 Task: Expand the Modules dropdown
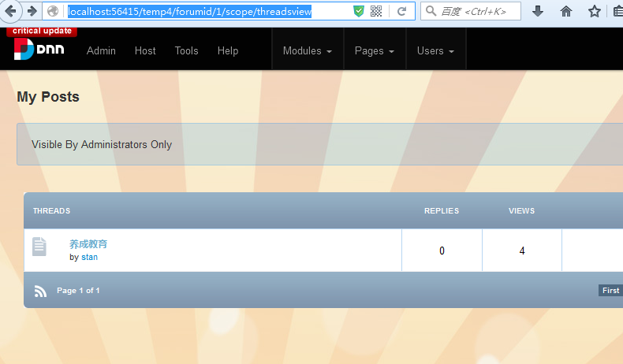tap(308, 50)
